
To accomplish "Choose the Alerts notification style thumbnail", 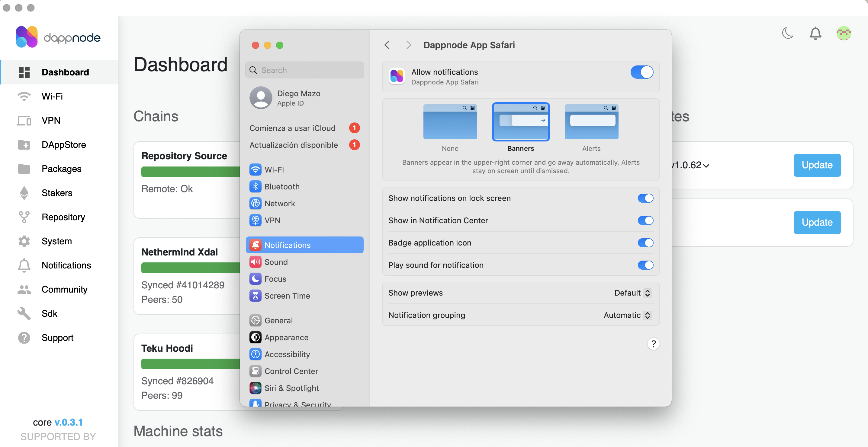I will coord(591,122).
